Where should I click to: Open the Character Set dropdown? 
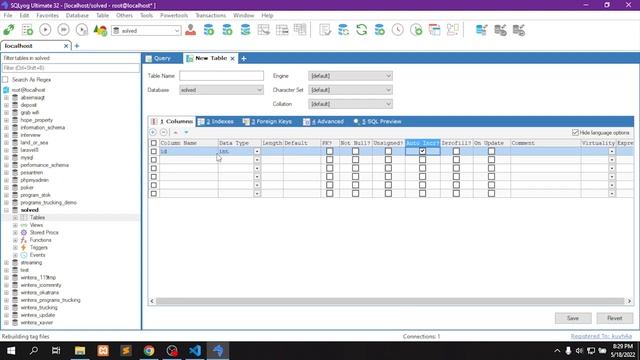[x=350, y=90]
